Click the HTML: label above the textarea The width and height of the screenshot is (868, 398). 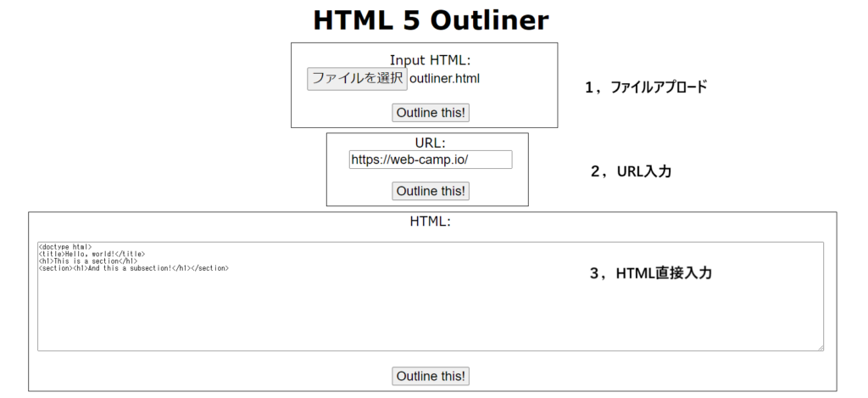(430, 221)
